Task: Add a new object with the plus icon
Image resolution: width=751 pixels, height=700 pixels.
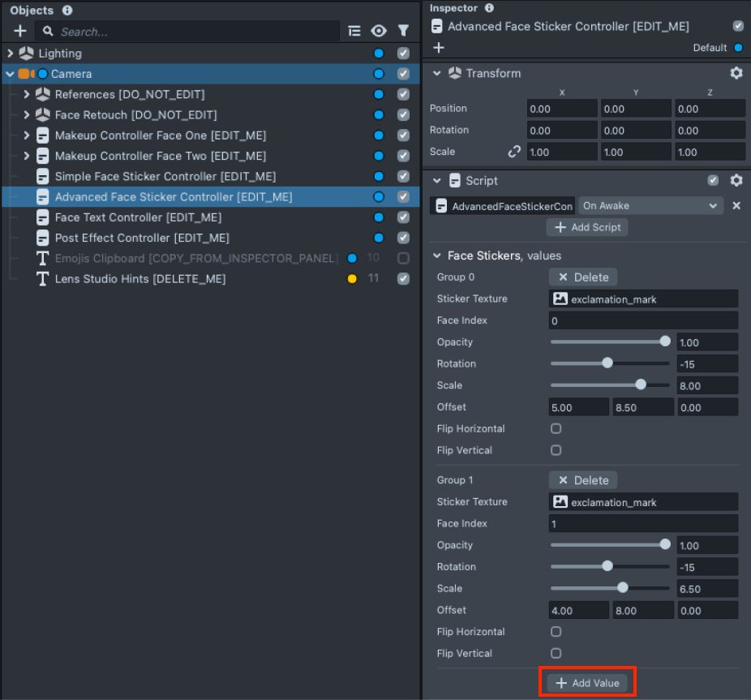Action: pyautogui.click(x=18, y=30)
